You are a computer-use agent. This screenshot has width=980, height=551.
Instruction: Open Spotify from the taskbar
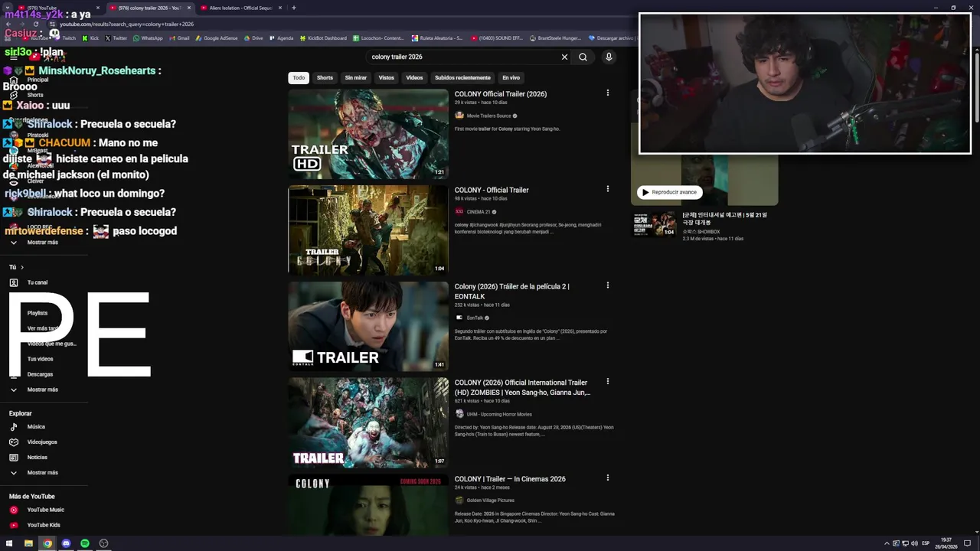(85, 543)
